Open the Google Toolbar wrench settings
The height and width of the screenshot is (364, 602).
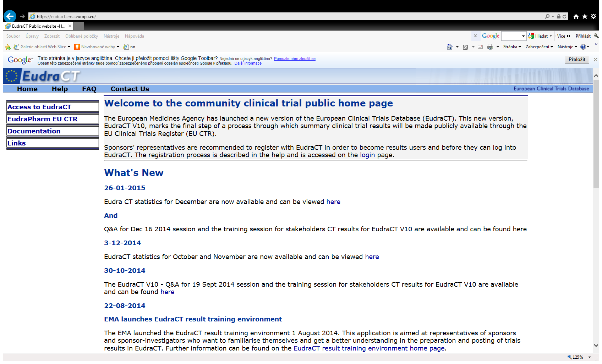pyautogui.click(x=596, y=36)
